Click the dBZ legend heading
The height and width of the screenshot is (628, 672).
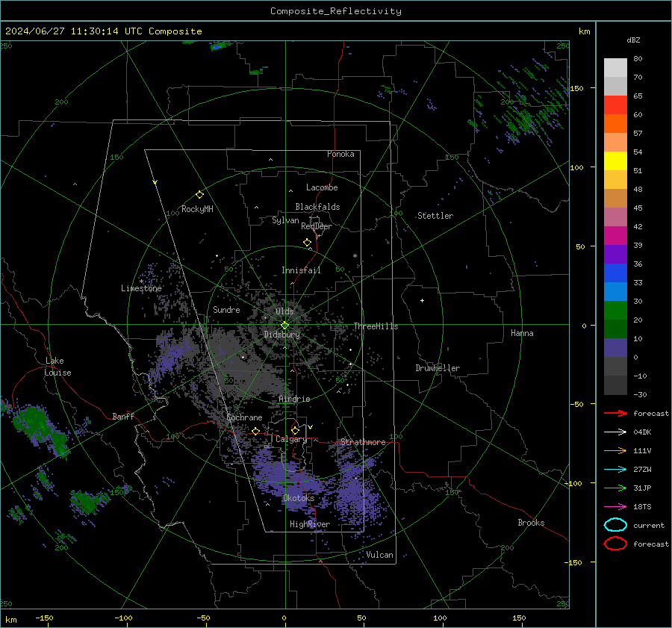click(x=633, y=40)
